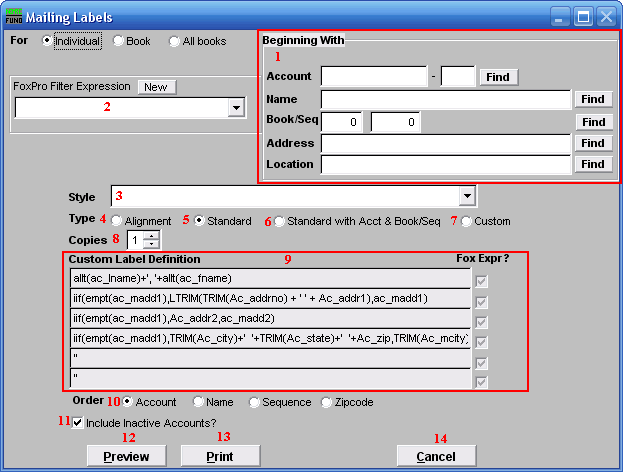
Task: Open the FoxPro Filter Expression dropdown
Action: coord(236,107)
